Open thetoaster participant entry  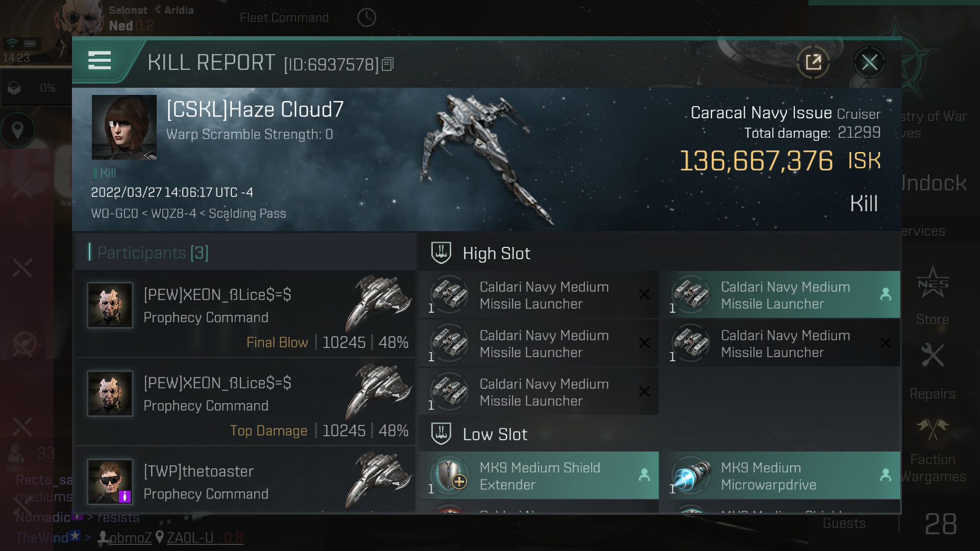[x=245, y=481]
